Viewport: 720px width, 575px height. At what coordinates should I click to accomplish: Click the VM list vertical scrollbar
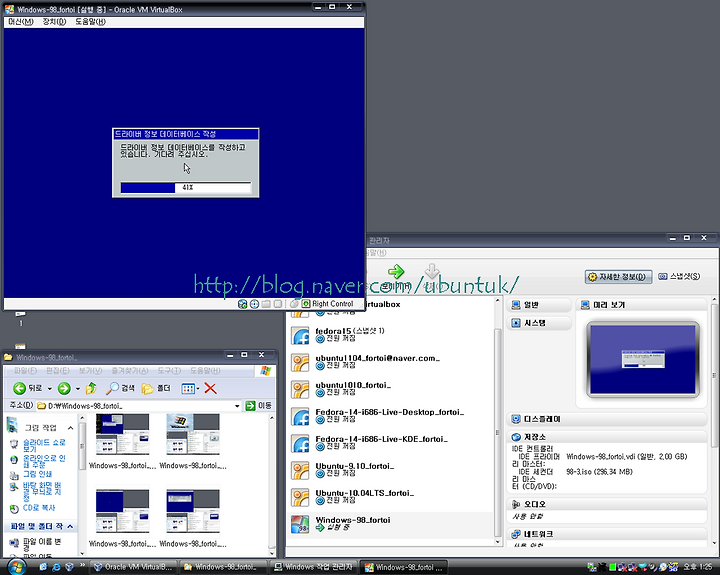497,420
